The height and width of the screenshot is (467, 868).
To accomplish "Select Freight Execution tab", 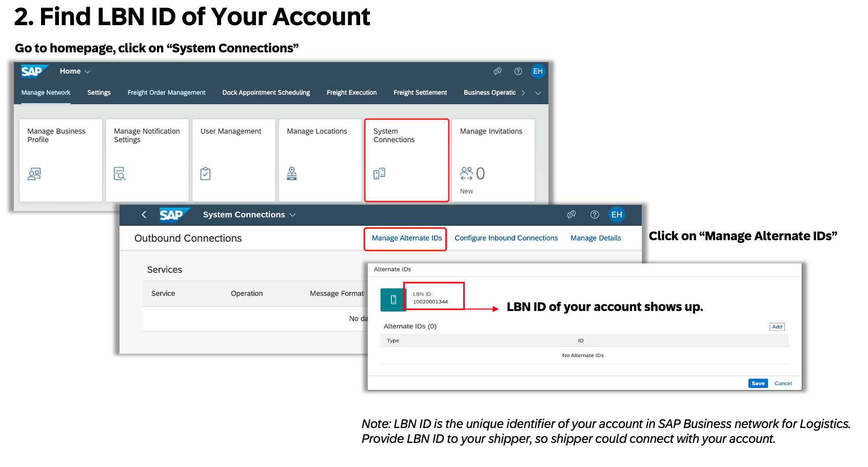I will (x=351, y=92).
